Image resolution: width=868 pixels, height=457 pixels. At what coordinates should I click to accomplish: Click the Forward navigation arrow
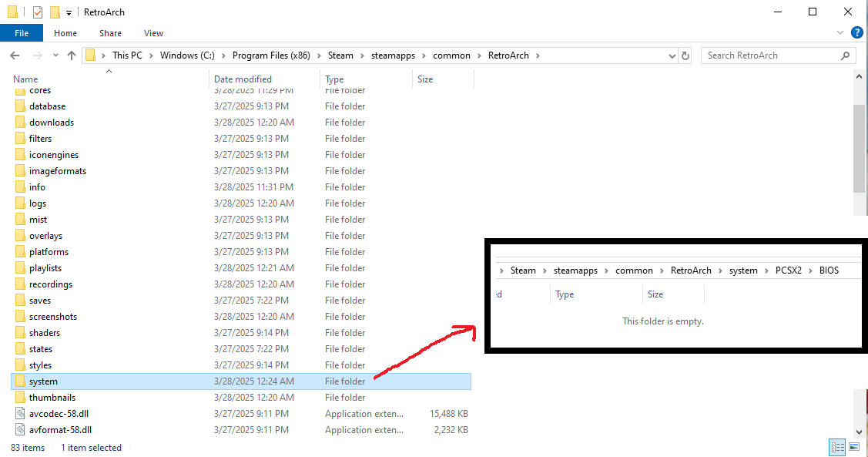click(x=37, y=55)
